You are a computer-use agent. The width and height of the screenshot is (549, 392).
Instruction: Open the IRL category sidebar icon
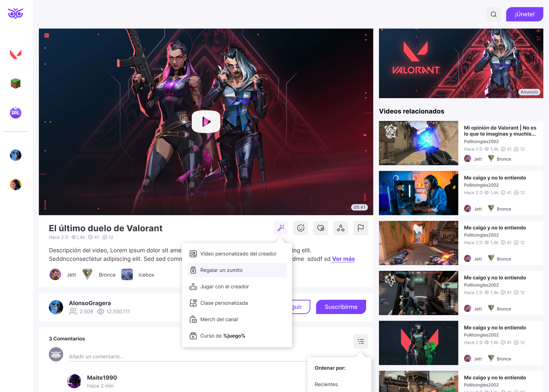tap(16, 113)
